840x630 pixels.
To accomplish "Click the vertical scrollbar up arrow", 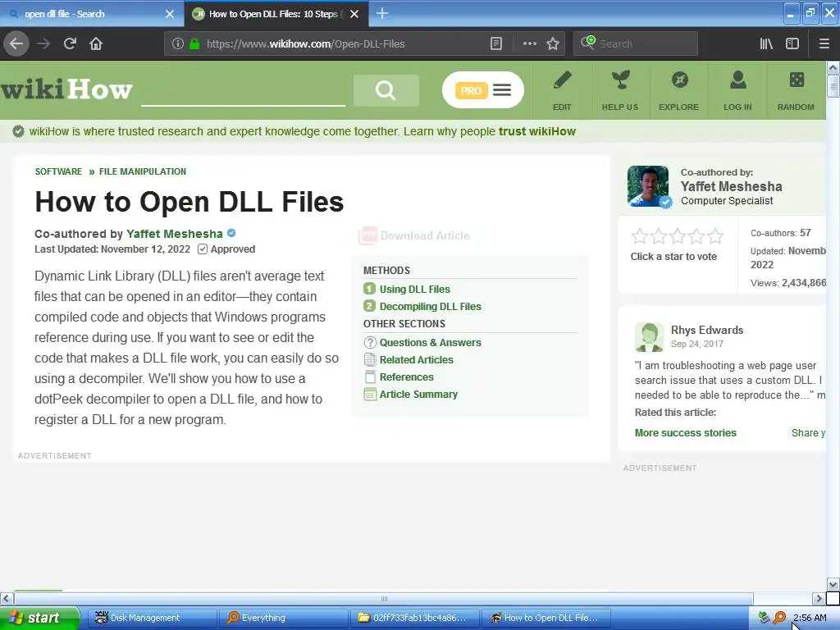I will (833, 67).
